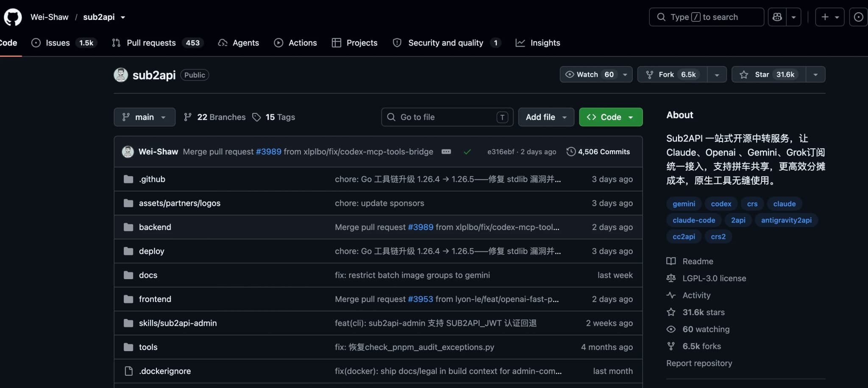This screenshot has height=388, width=868.
Task: Expand the Add file dropdown
Action: [x=546, y=117]
